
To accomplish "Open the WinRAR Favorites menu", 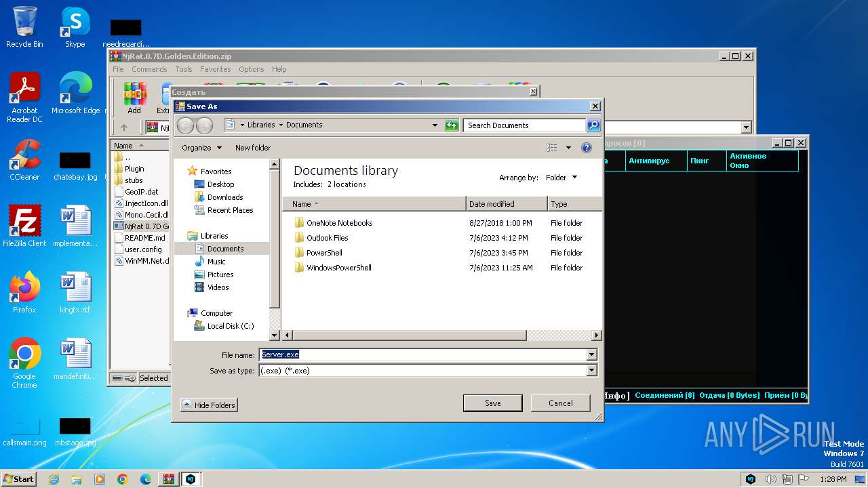I will 216,69.
